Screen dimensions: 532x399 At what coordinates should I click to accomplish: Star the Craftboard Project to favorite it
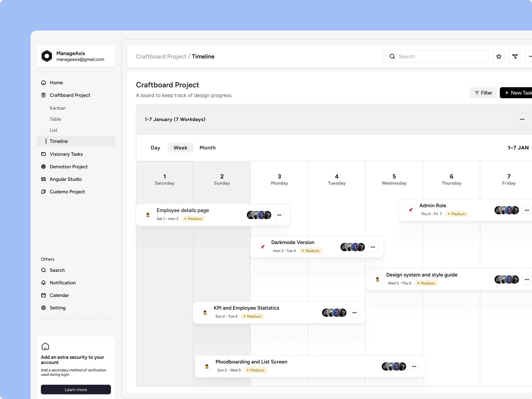click(499, 56)
